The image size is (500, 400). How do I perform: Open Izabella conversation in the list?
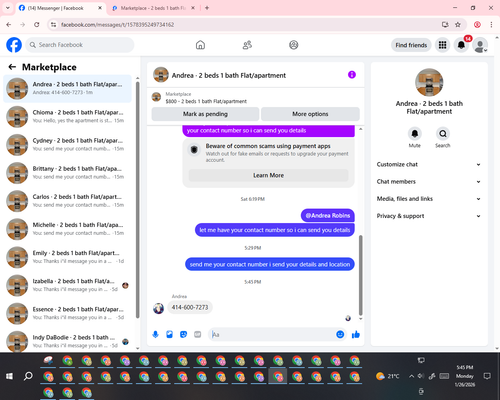(67, 285)
